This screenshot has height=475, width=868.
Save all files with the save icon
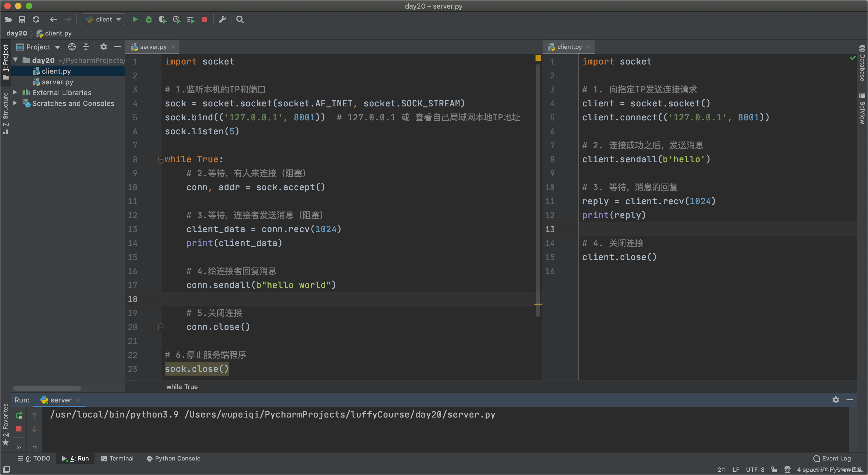click(22, 19)
